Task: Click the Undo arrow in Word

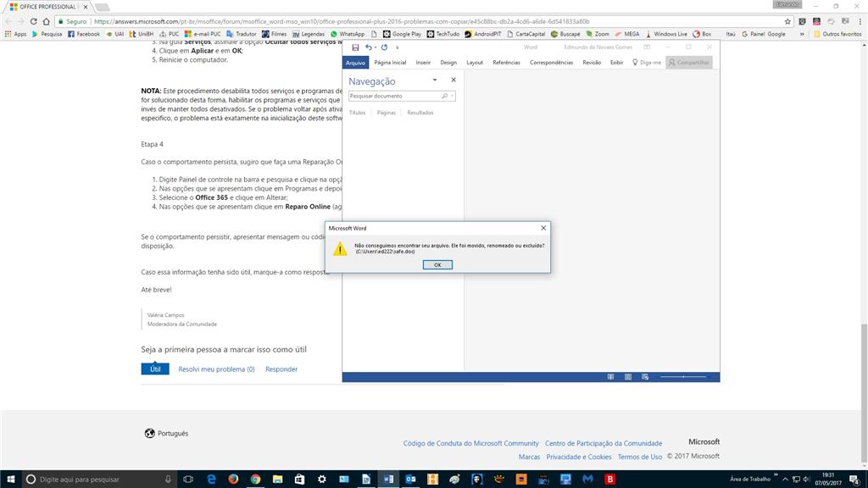Action: [368, 47]
